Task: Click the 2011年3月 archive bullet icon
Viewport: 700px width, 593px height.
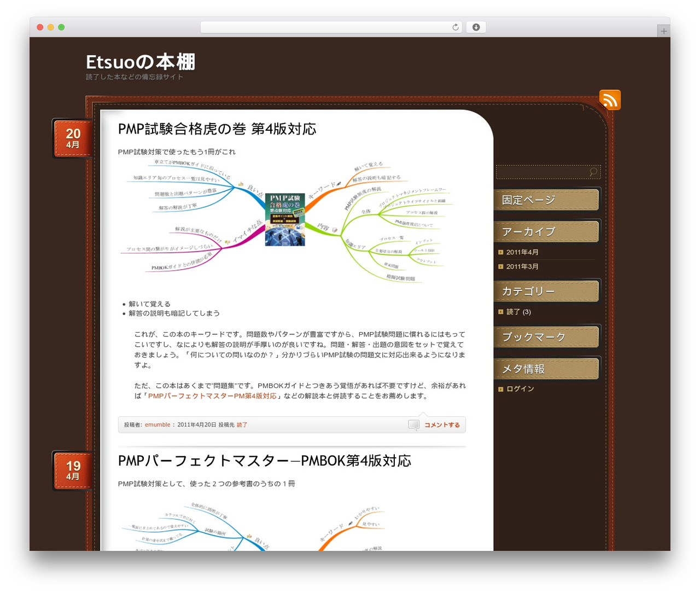Action: [500, 266]
